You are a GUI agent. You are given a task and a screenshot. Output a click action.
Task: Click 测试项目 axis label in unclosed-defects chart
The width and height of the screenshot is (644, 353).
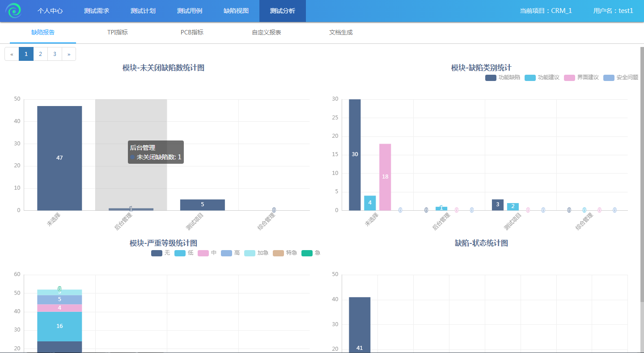195,221
